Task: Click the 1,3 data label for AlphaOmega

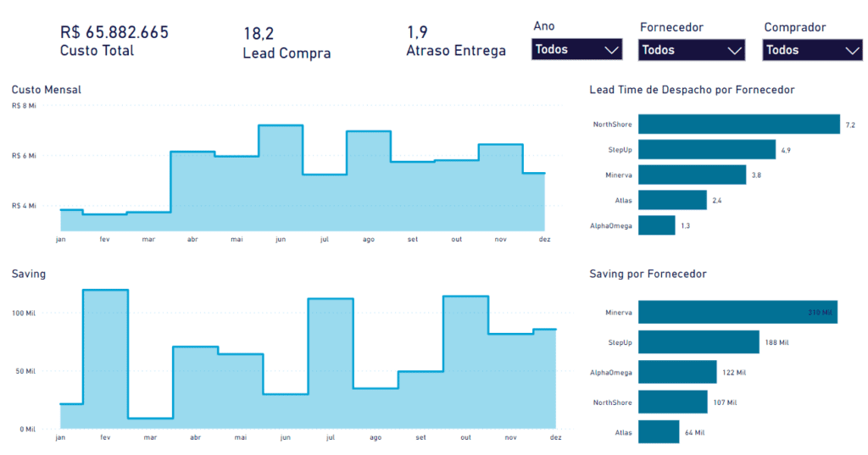Action: pyautogui.click(x=685, y=226)
